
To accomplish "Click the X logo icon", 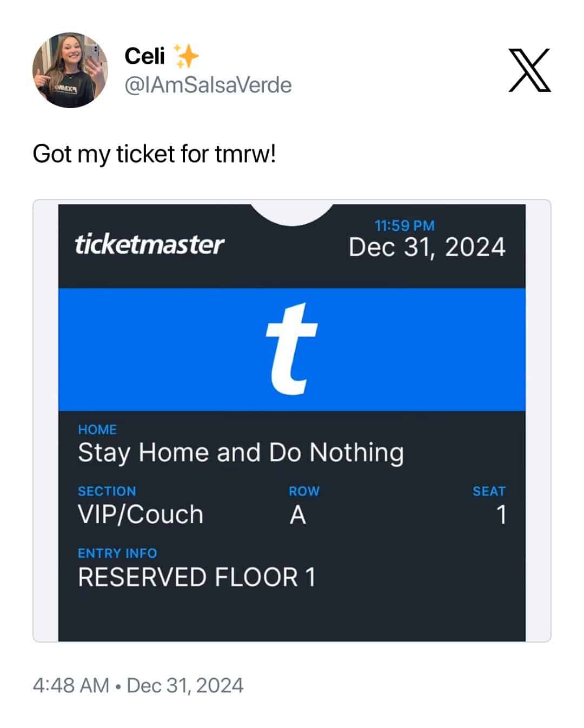I will point(529,70).
